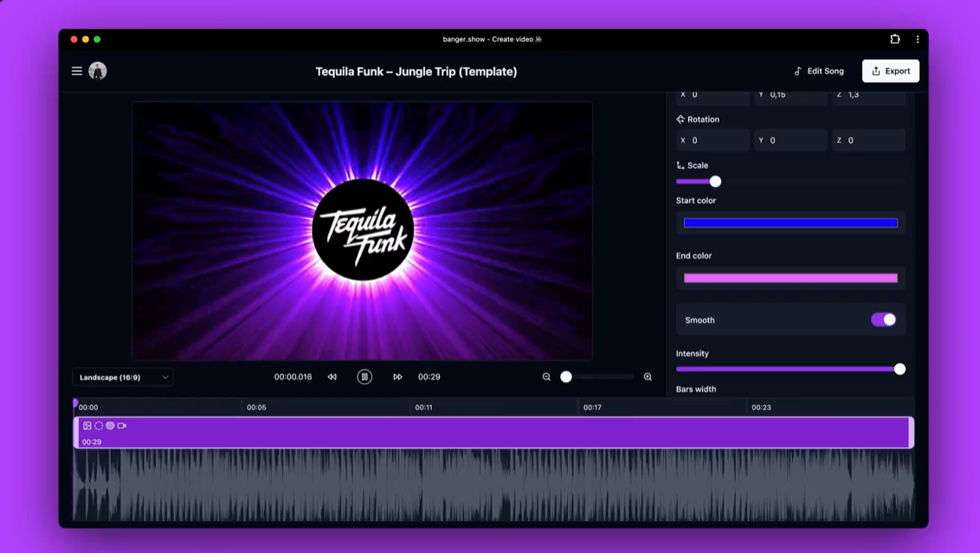Click the 'Smooth' label text
Viewport: 980px width, 553px height.
pos(700,320)
